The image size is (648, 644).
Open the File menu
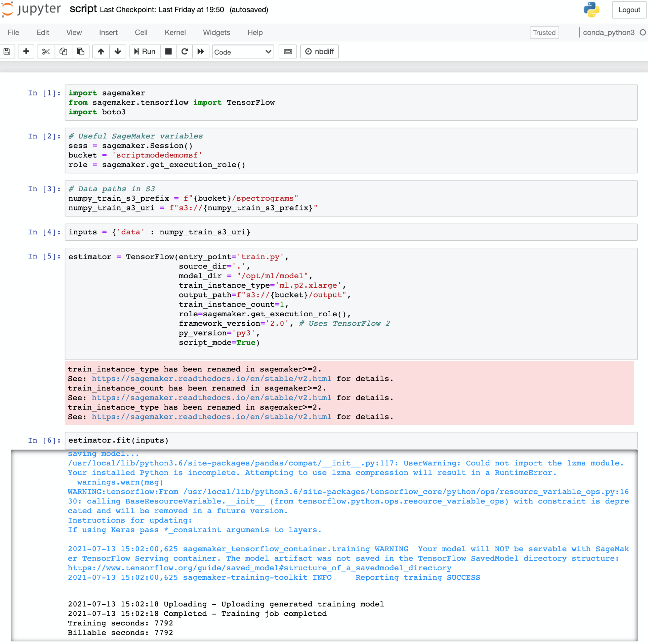coord(13,32)
